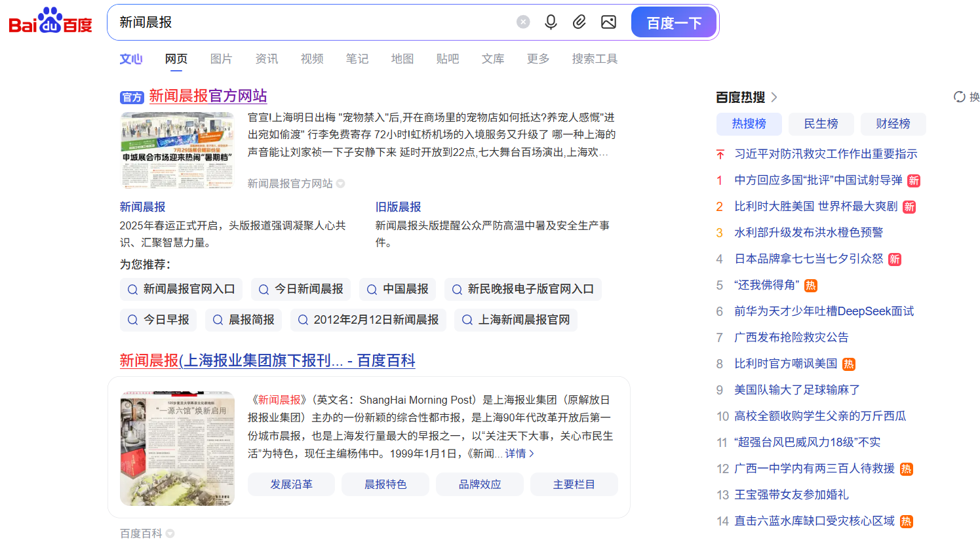Open image search with picture icon
The width and height of the screenshot is (980, 540).
coord(608,22)
